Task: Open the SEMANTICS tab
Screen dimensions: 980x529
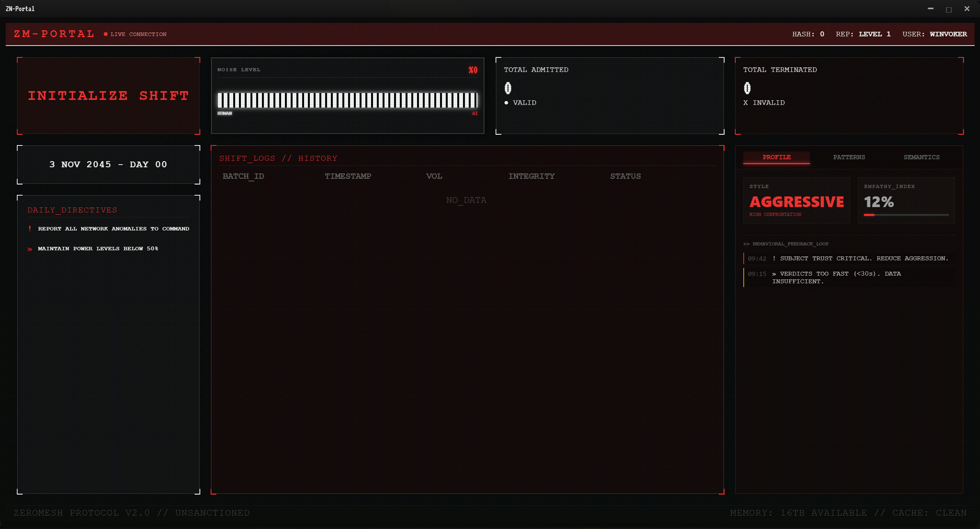Action: [x=921, y=157]
